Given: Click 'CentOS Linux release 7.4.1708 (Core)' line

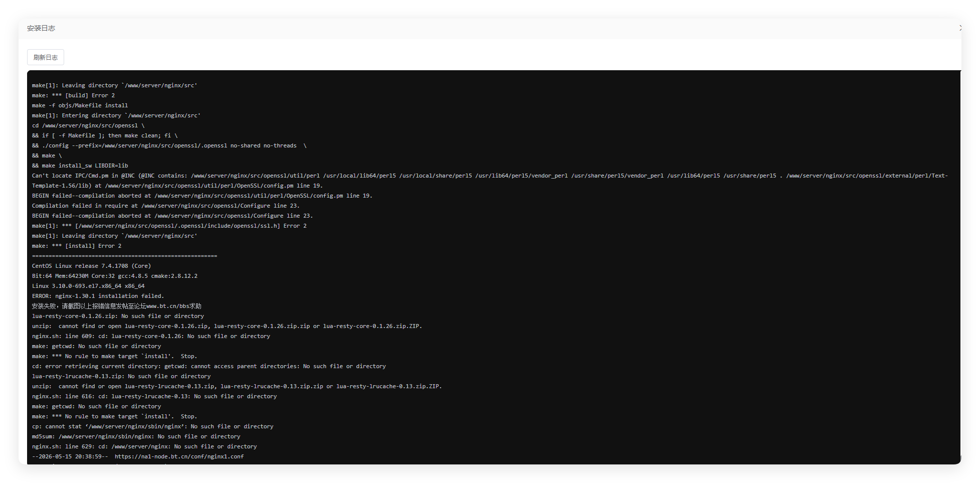Looking at the screenshot, I should pyautogui.click(x=91, y=266).
